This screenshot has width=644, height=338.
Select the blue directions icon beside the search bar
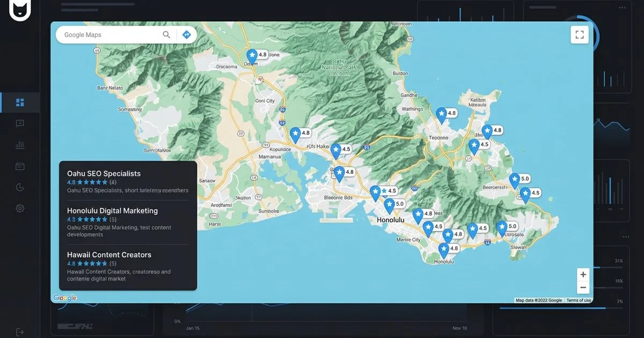pos(186,34)
